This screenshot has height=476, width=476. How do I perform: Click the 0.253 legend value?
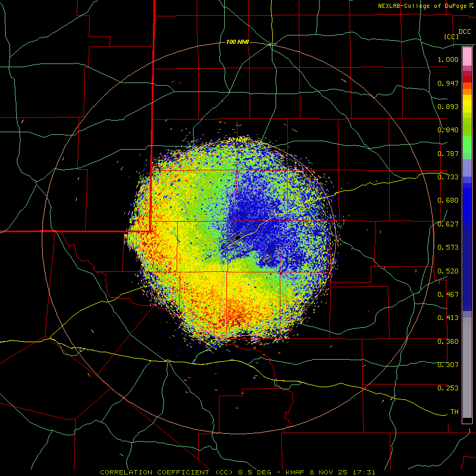click(x=448, y=388)
